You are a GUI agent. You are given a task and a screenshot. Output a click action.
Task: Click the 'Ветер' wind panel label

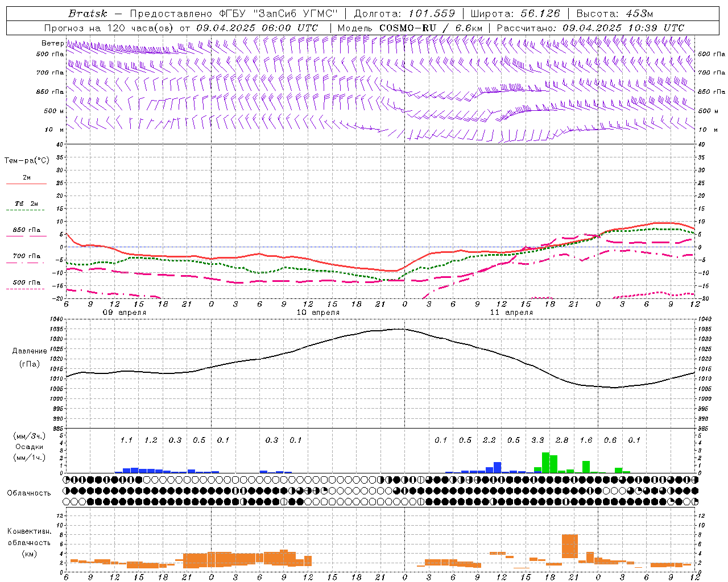click(53, 43)
